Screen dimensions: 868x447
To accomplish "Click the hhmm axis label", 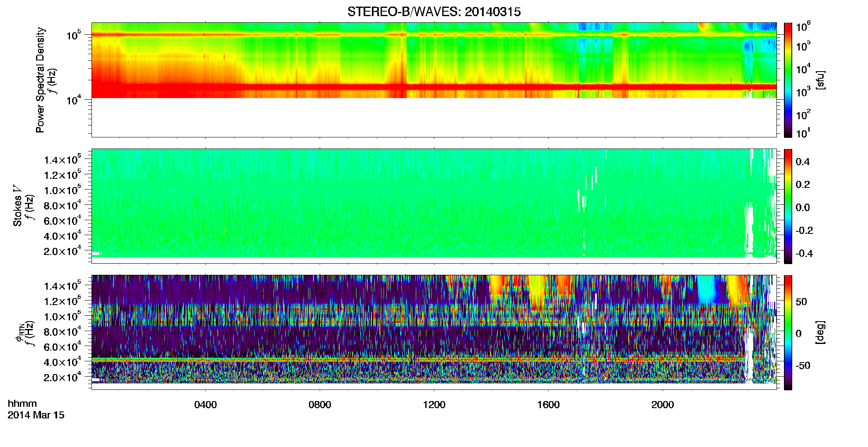I will coord(22,404).
